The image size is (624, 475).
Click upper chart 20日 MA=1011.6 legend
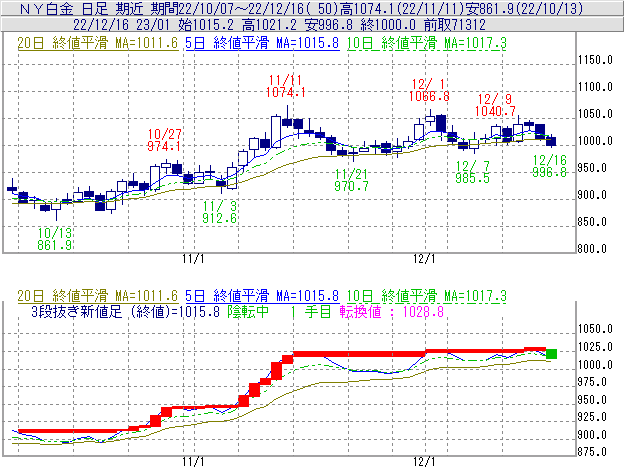[x=98, y=43]
